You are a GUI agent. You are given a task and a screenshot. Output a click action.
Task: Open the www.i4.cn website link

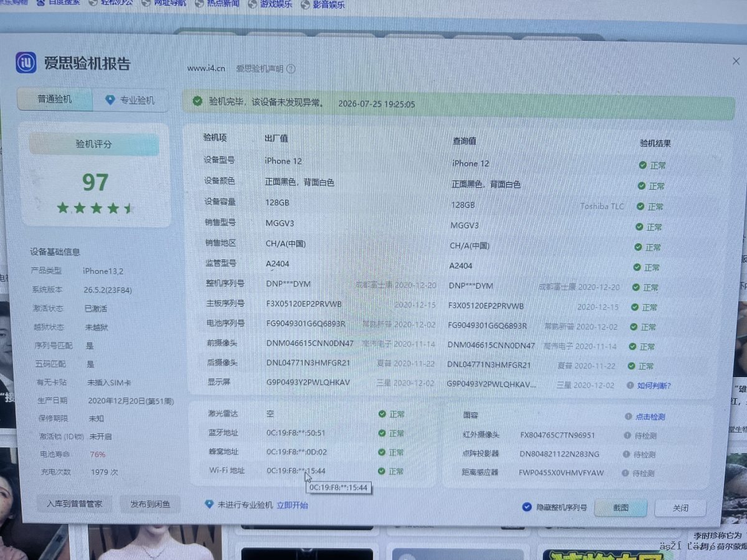(206, 68)
